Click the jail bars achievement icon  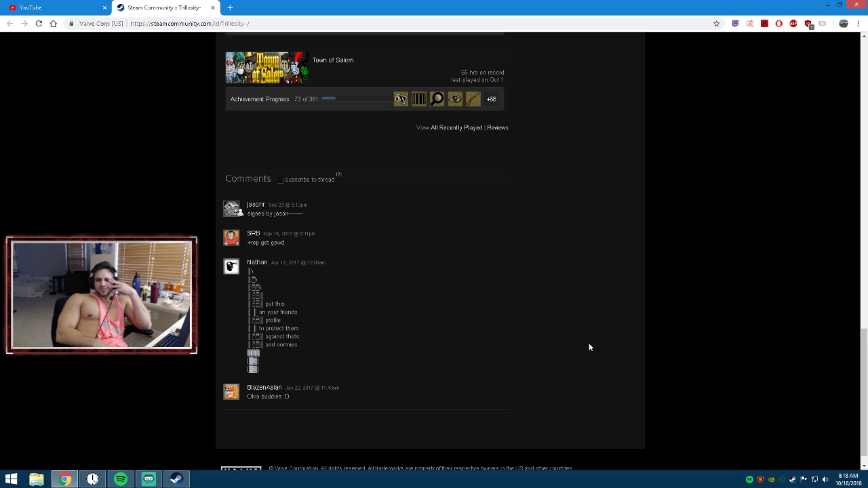click(419, 99)
